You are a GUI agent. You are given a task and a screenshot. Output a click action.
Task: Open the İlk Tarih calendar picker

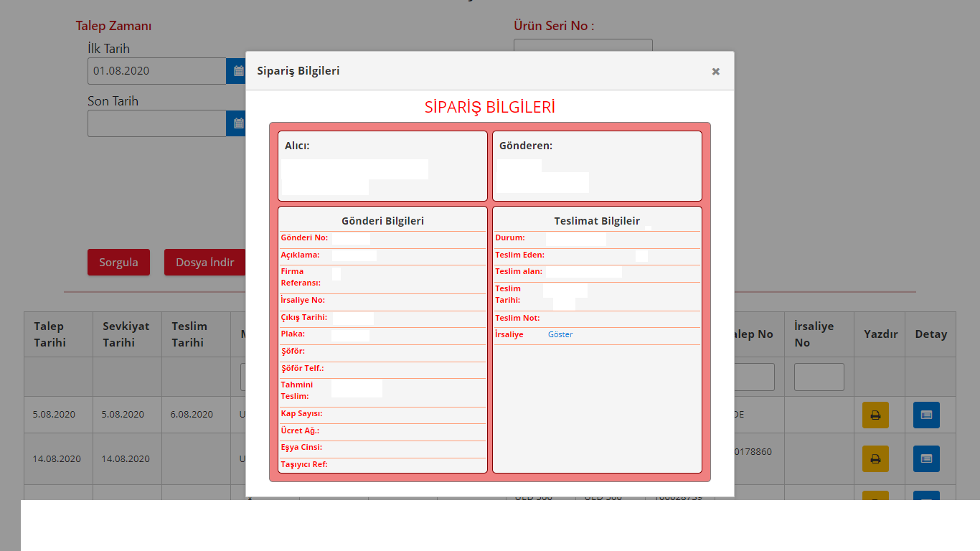pyautogui.click(x=238, y=71)
